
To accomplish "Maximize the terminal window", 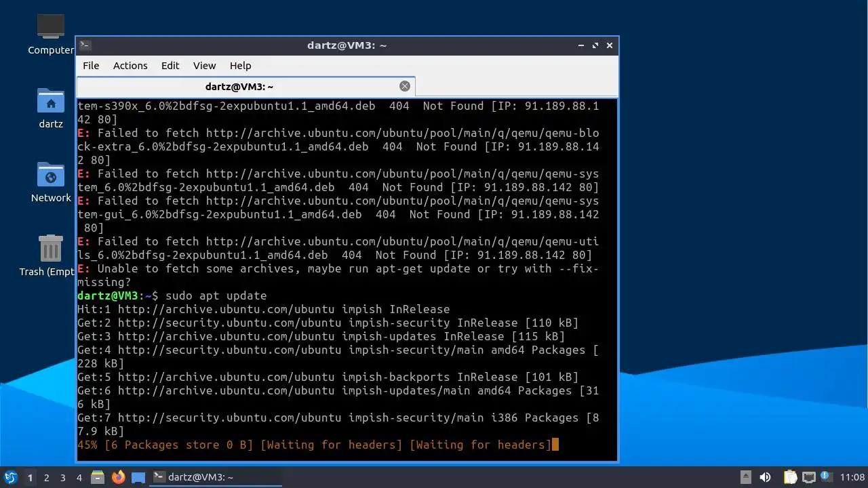I will 595,45.
